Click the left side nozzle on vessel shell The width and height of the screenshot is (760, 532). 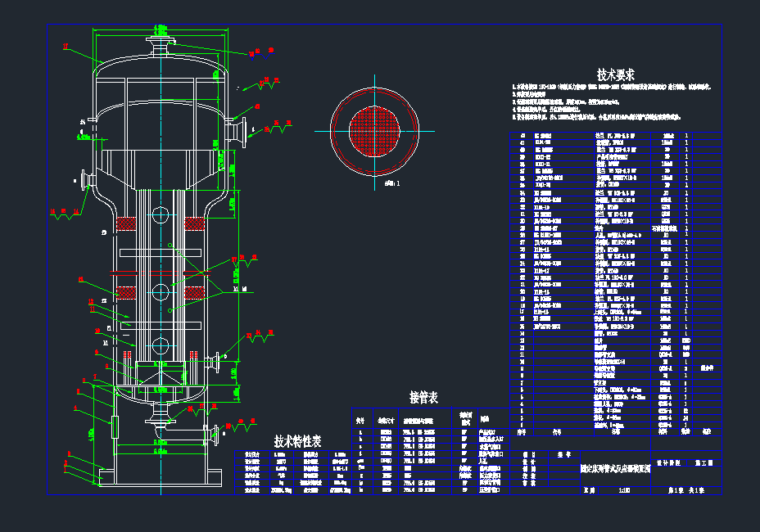[x=84, y=178]
